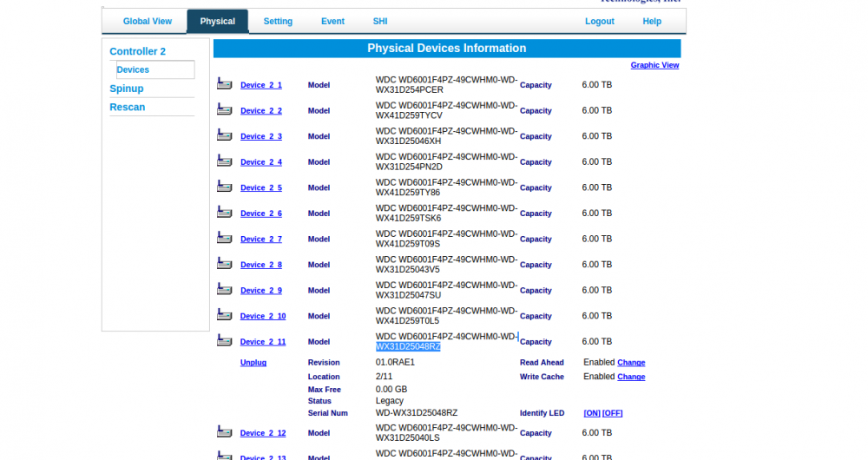Click model text ending WX41D259T0L5
The image size is (868, 460).
[x=446, y=316]
